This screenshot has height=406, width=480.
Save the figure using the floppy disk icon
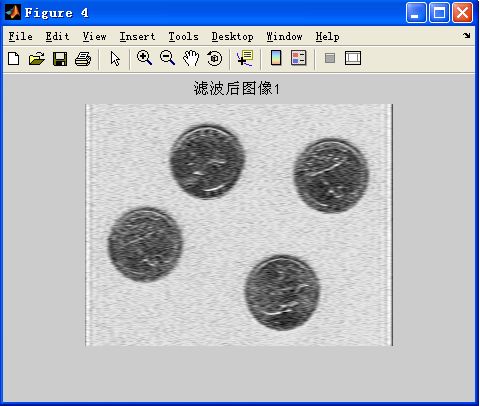point(60,59)
